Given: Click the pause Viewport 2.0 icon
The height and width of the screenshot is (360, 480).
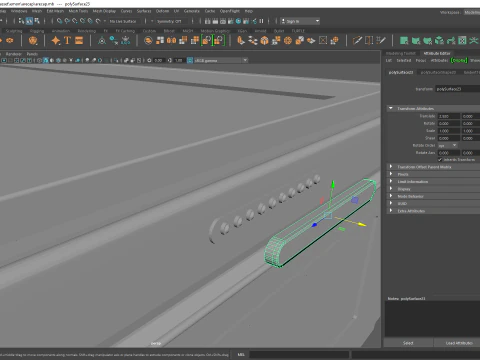Looking at the screenshot, I should 261,21.
